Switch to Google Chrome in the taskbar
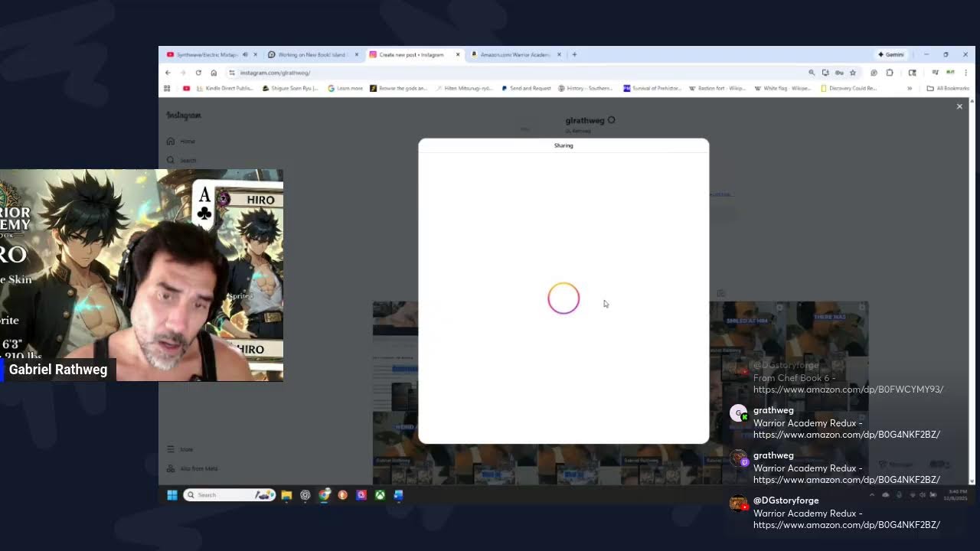This screenshot has height=551, width=980. tap(324, 495)
